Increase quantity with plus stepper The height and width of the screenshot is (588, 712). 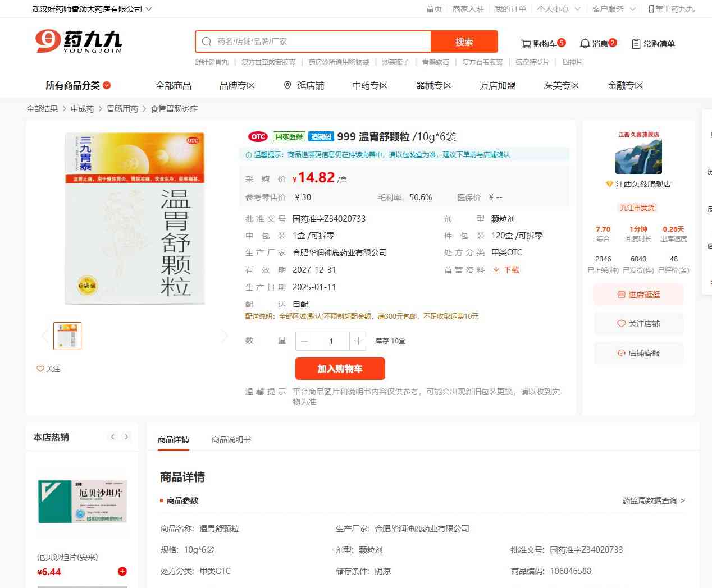tap(358, 341)
